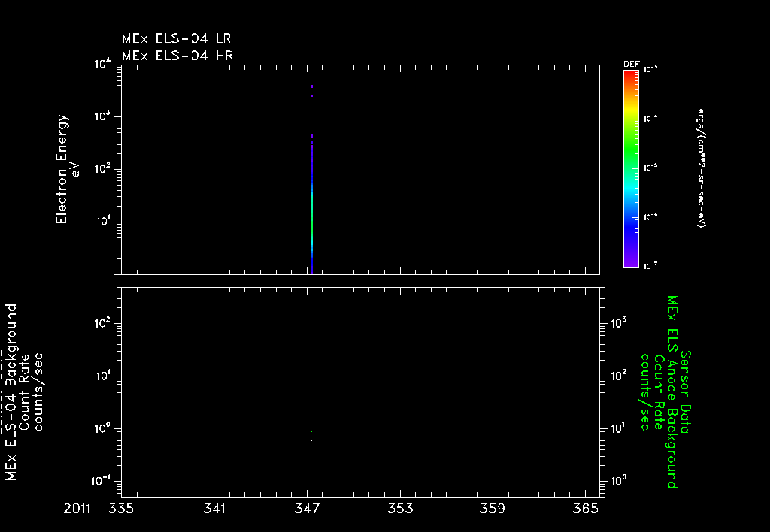The height and width of the screenshot is (532, 770).
Task: Click the 'MEx ELS-04 HR' title label
Action: pyautogui.click(x=177, y=56)
